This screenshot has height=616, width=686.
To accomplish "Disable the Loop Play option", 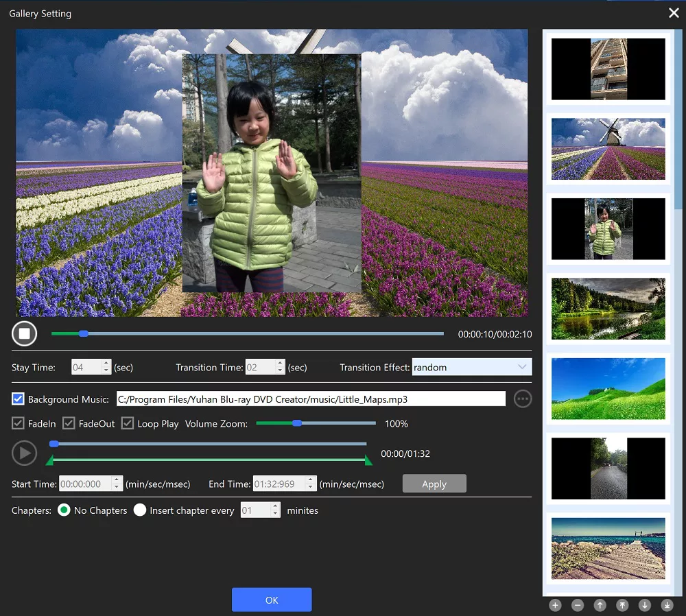I will (x=128, y=423).
